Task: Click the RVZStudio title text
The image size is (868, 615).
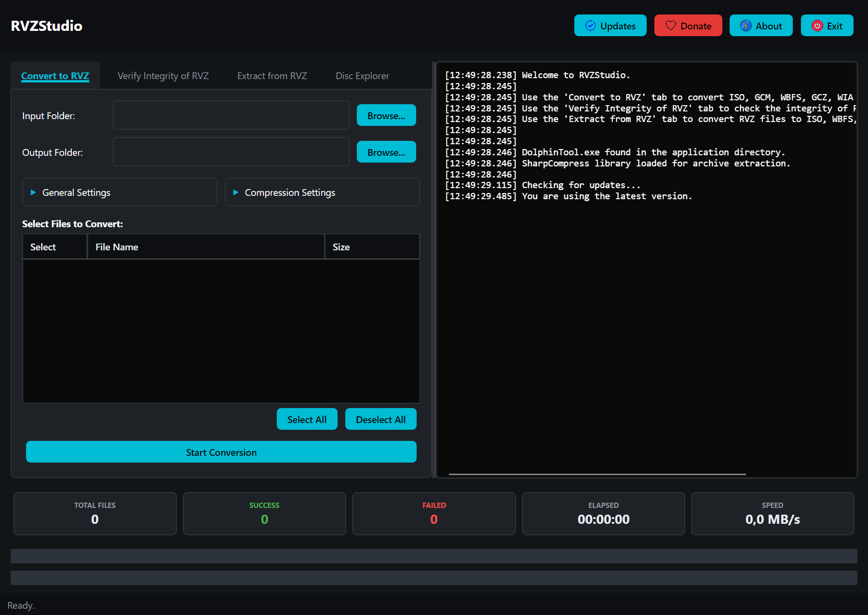Action: coord(47,26)
